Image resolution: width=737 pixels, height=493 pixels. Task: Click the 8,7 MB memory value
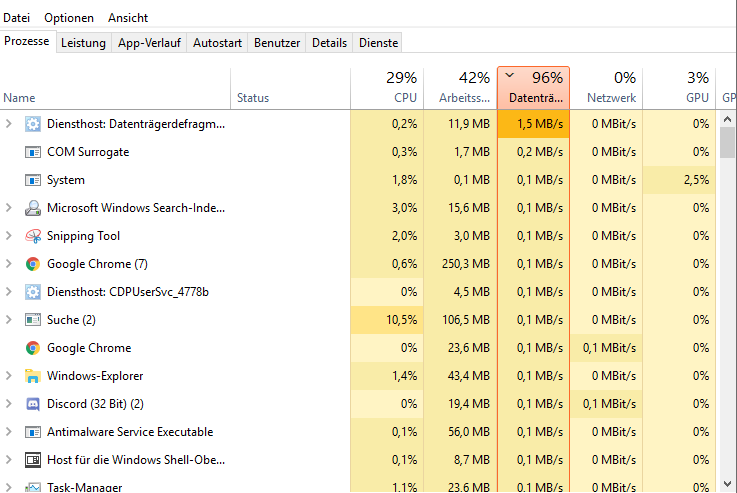472,460
